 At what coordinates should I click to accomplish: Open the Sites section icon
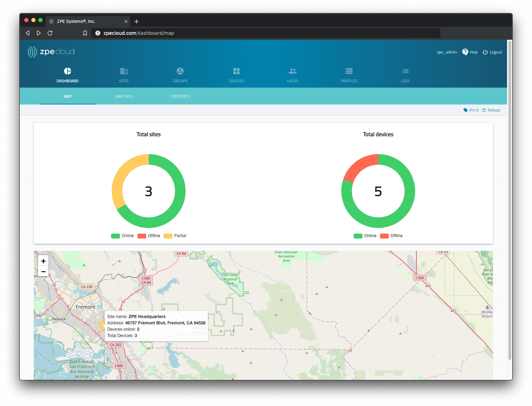[124, 71]
